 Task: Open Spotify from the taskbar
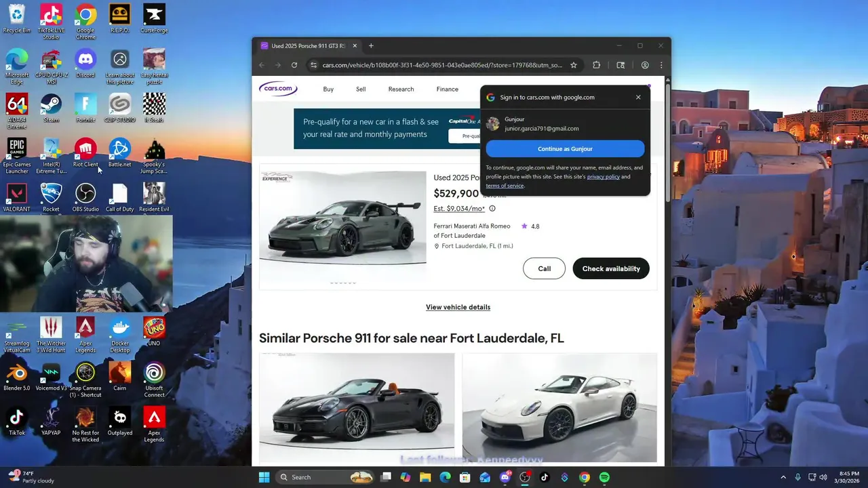tap(604, 477)
